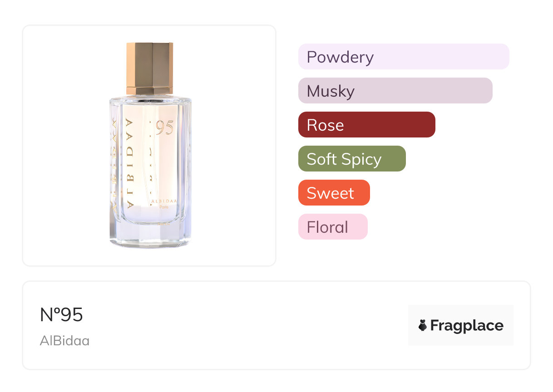This screenshot has height=392, width=553.
Task: Click the gold cap of the perfume bottle
Action: [149, 68]
